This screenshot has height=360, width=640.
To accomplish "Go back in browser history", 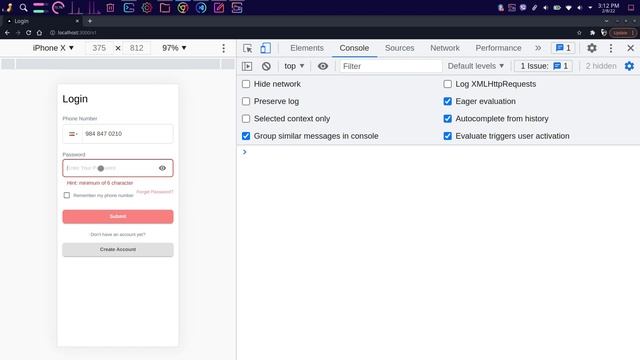I will 7,33.
